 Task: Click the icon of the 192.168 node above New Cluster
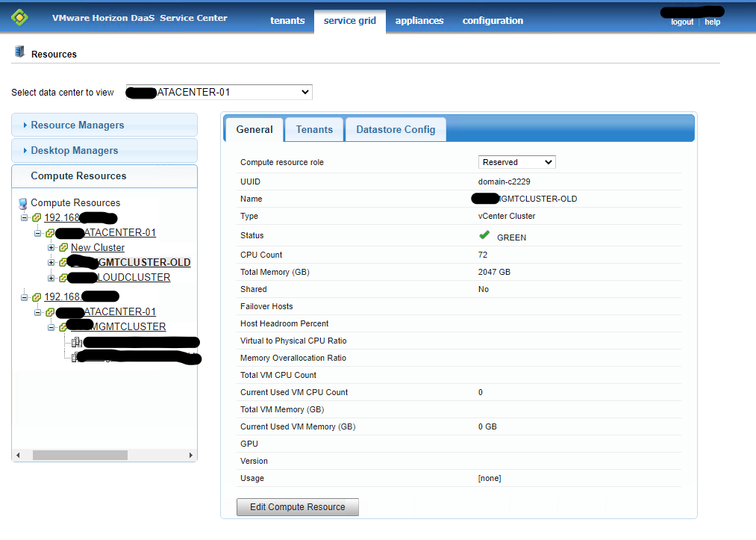(36, 217)
